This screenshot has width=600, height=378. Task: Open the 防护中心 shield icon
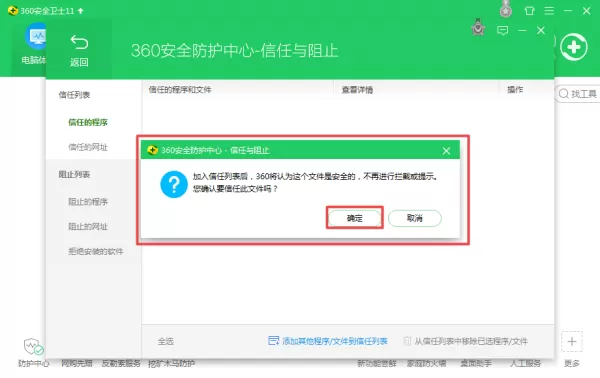point(33,346)
